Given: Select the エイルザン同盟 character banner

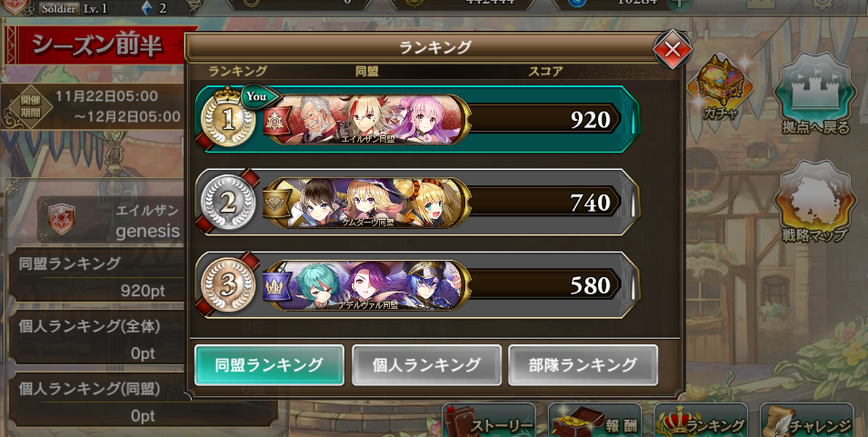Looking at the screenshot, I should tap(368, 120).
